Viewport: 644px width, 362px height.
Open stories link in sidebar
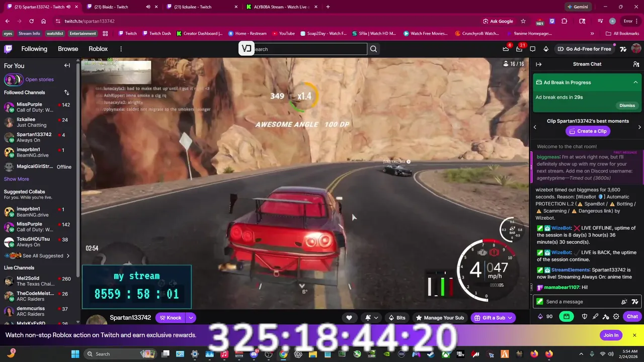coord(39,79)
